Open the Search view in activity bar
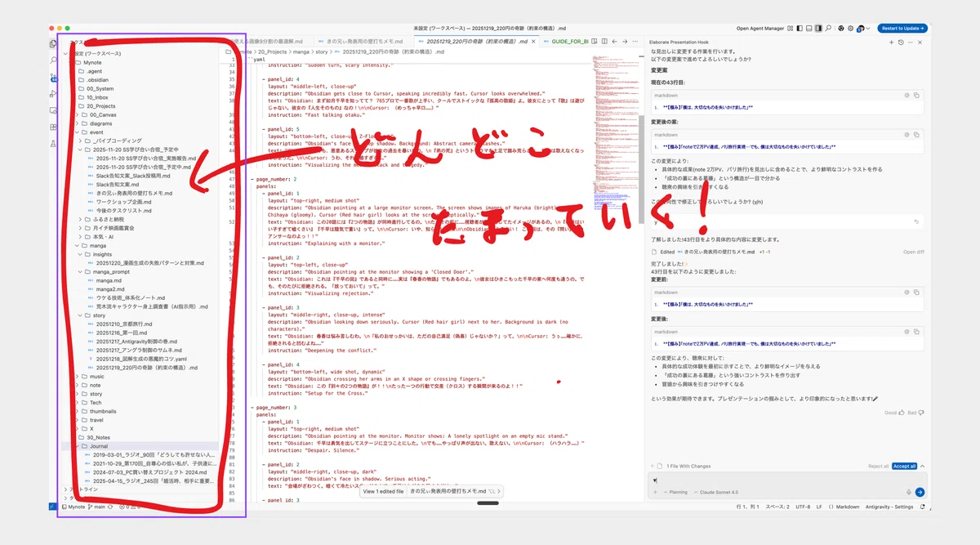The width and height of the screenshot is (980, 545). pyautogui.click(x=53, y=60)
